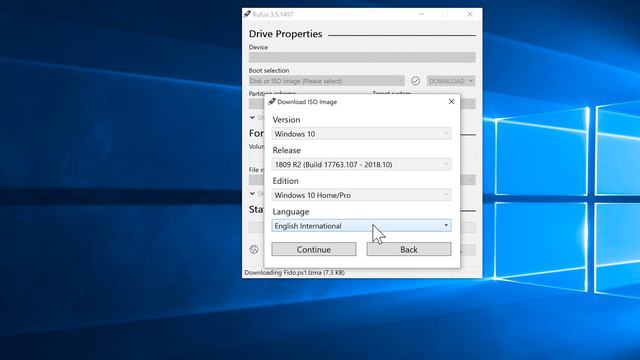The width and height of the screenshot is (640, 360).
Task: Open the arrow next to DOWNLOAD button
Action: 471,81
